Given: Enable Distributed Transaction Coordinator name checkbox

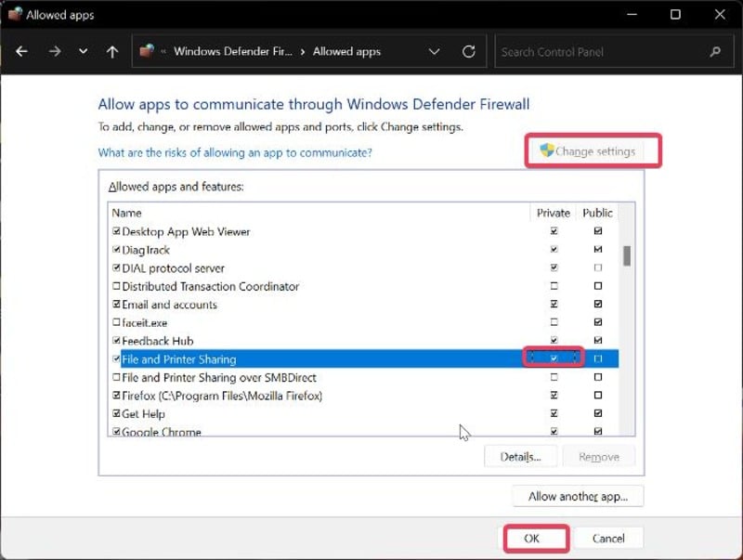Looking at the screenshot, I should pyautogui.click(x=116, y=286).
